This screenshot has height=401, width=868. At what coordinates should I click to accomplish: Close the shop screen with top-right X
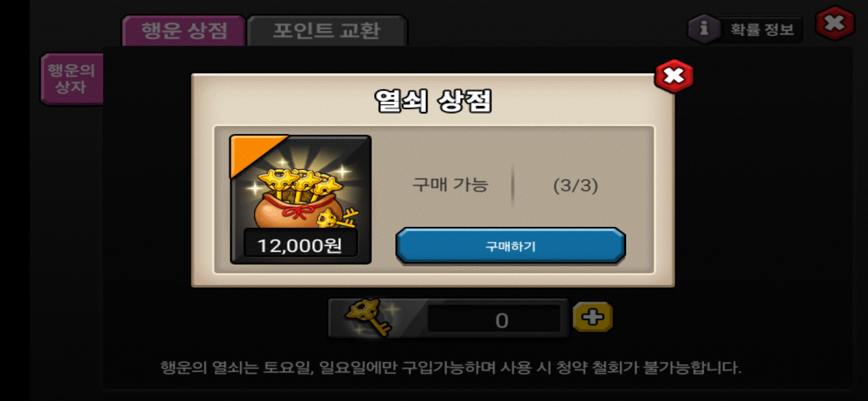(835, 23)
